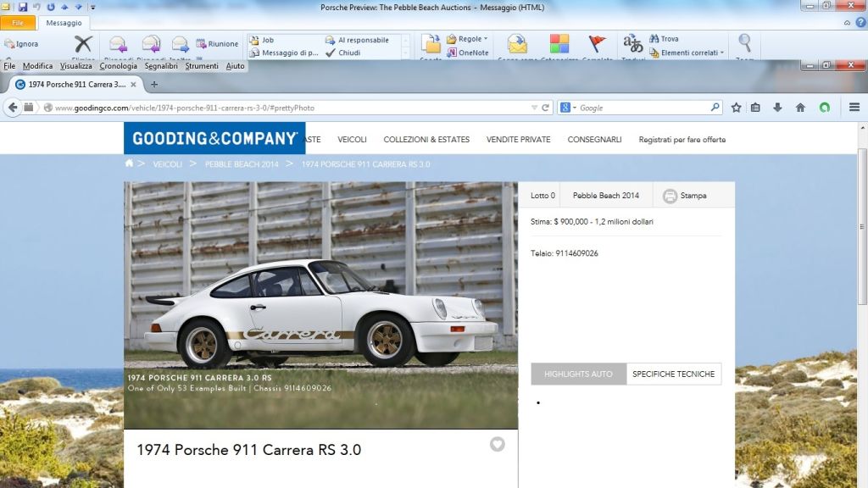The width and height of the screenshot is (868, 488).
Task: Open the Modifica menu in Firefox
Action: [37, 66]
